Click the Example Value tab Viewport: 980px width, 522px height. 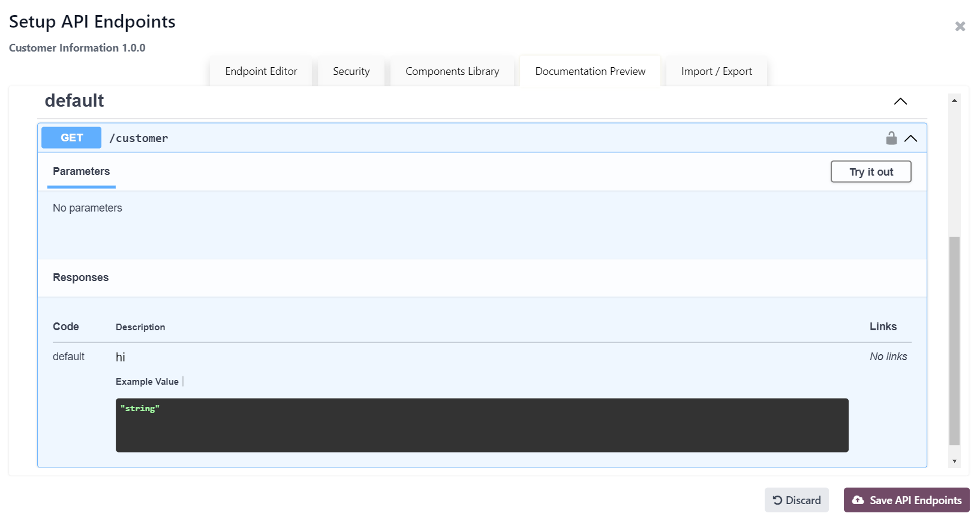click(147, 382)
